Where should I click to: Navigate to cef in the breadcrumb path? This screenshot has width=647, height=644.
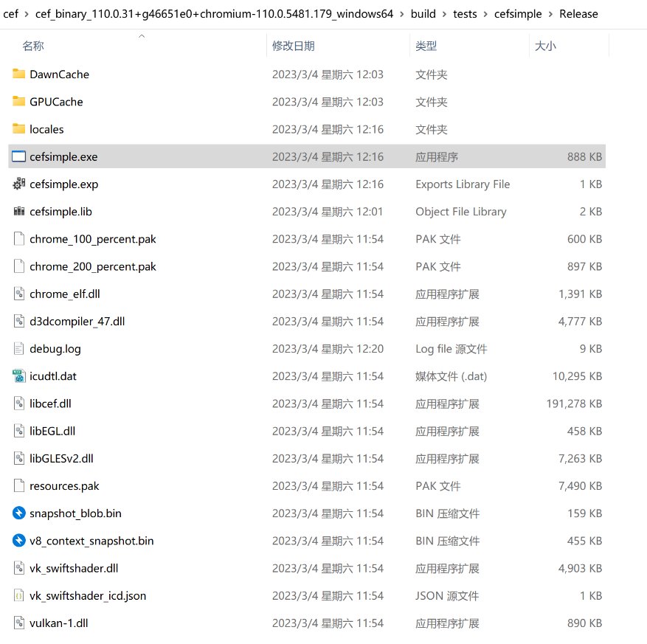point(11,14)
